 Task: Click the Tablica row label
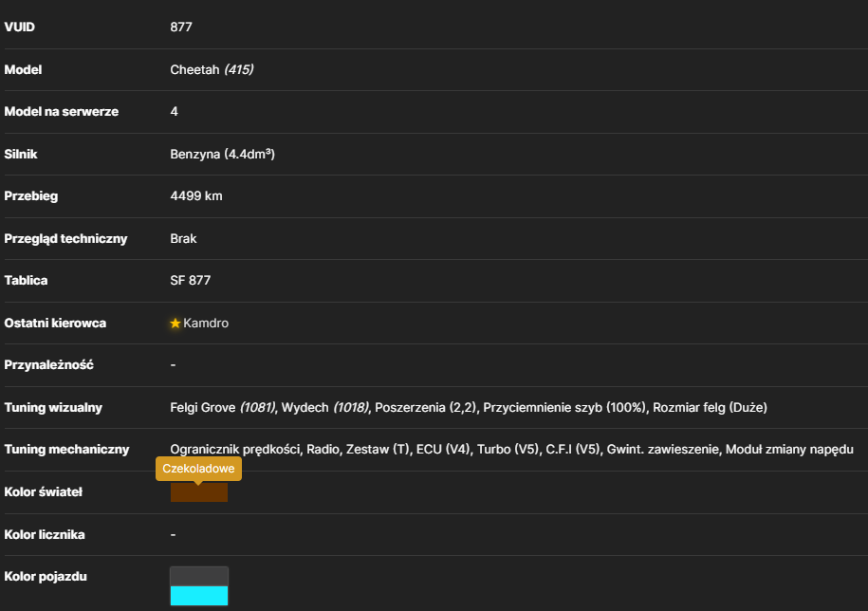pos(26,281)
